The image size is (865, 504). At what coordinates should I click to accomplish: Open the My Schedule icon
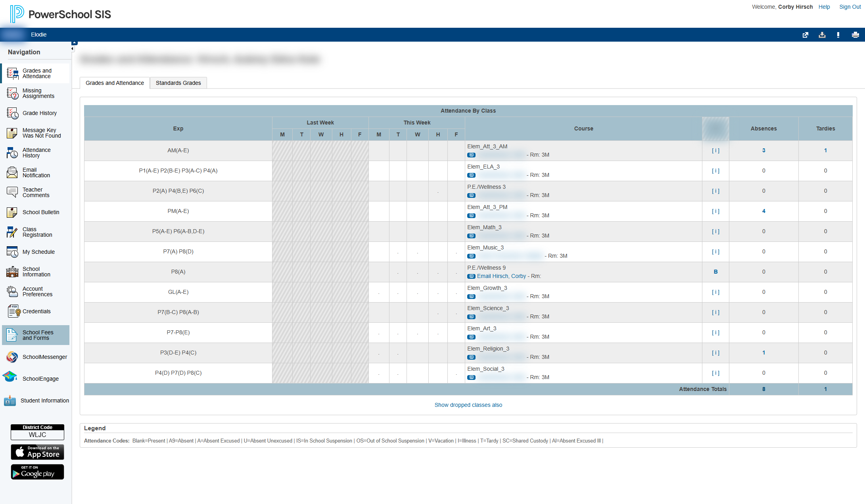pos(12,252)
